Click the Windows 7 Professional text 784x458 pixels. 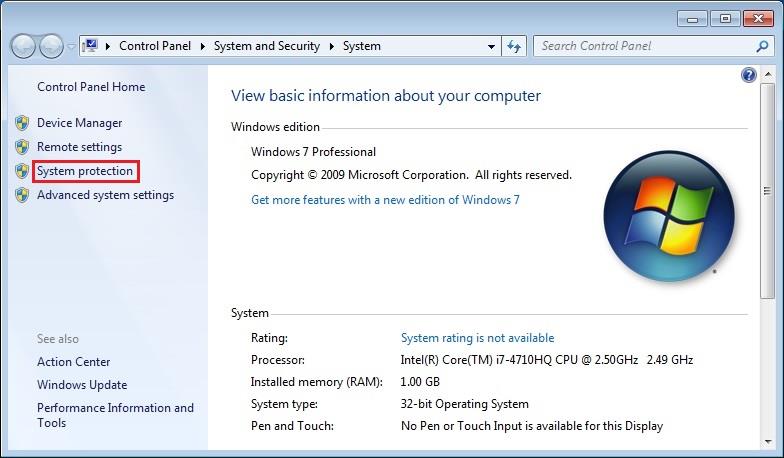314,152
